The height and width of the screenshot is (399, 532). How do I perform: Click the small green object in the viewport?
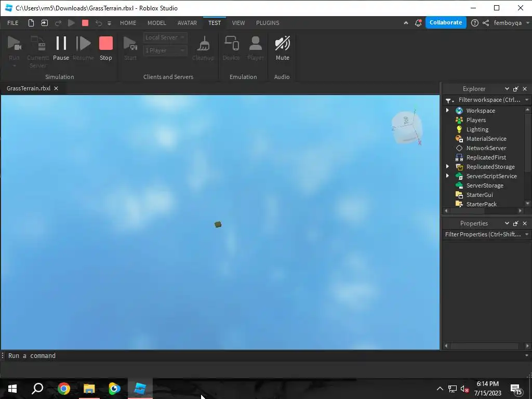(218, 224)
